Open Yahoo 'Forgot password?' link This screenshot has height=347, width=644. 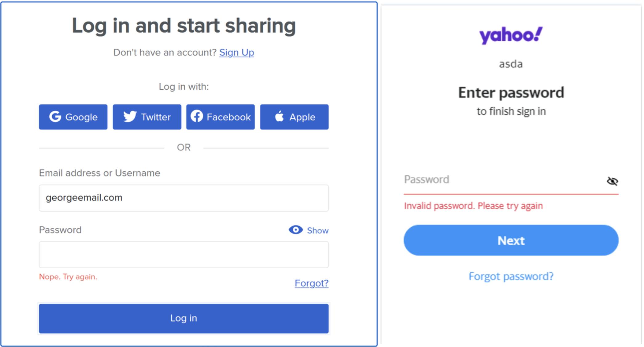pyautogui.click(x=511, y=276)
